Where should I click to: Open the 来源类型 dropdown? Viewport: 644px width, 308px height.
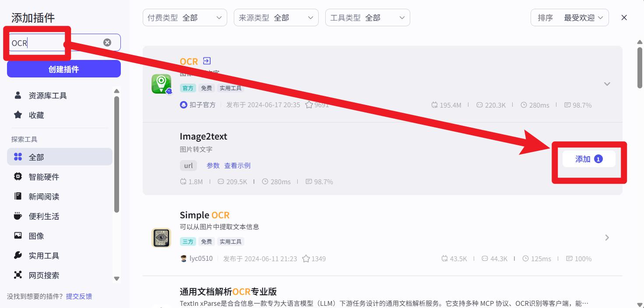click(276, 17)
